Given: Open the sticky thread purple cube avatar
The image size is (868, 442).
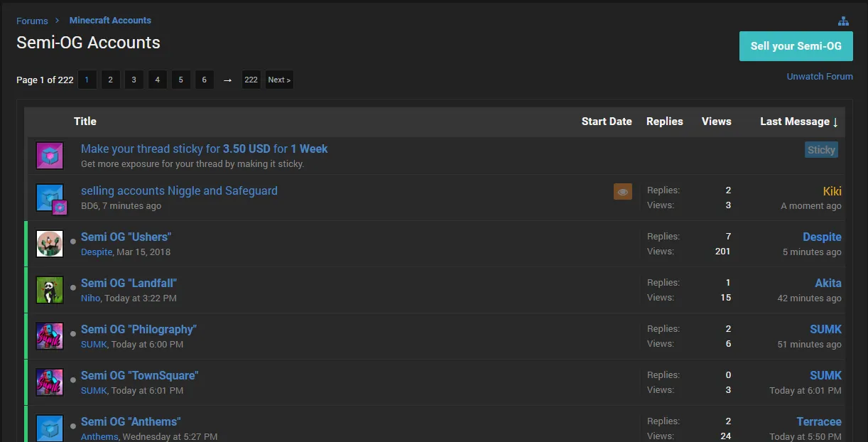Looking at the screenshot, I should coord(50,156).
